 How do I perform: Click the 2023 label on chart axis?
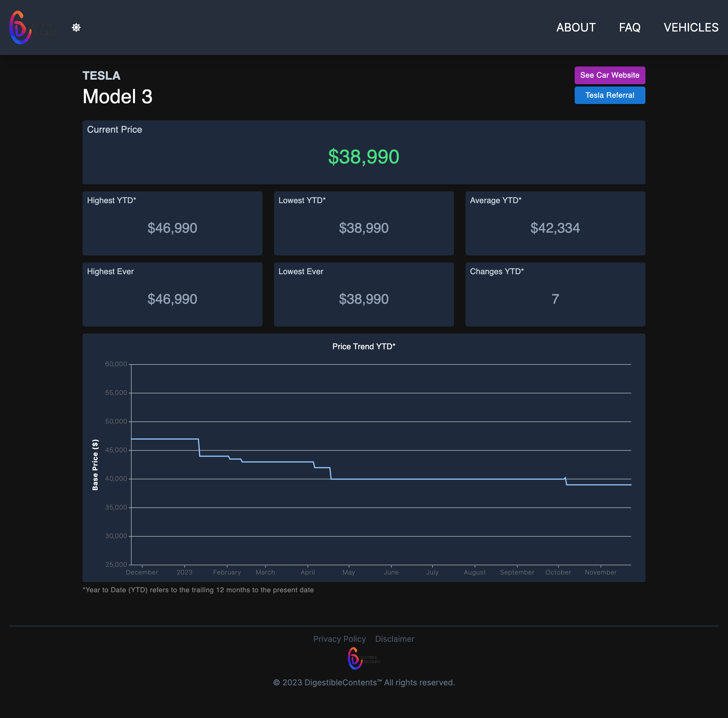184,572
